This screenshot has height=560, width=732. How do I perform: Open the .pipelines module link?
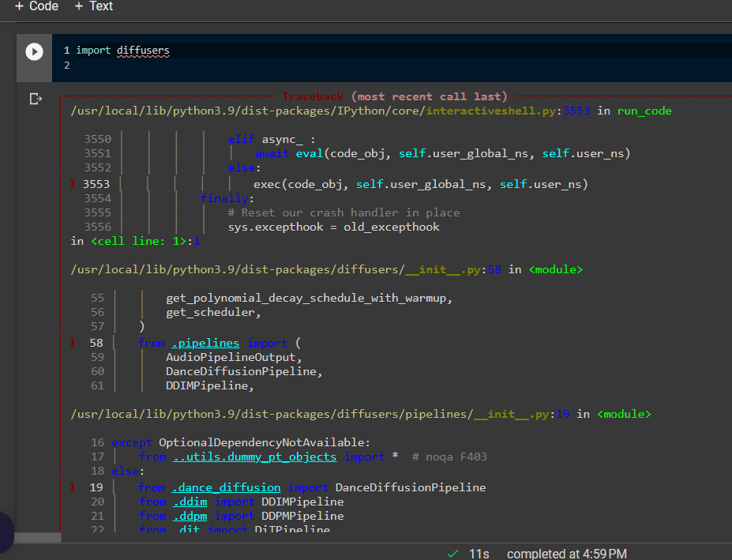(x=205, y=343)
